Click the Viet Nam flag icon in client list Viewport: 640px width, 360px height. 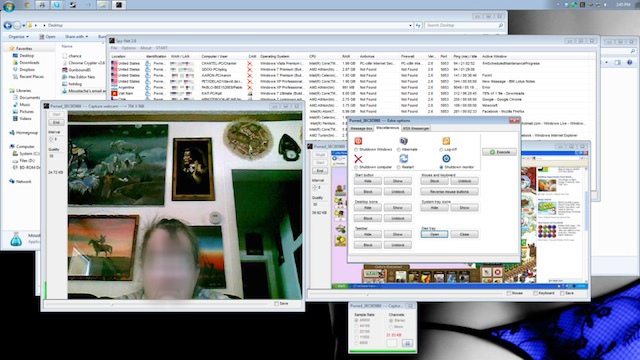[x=114, y=93]
